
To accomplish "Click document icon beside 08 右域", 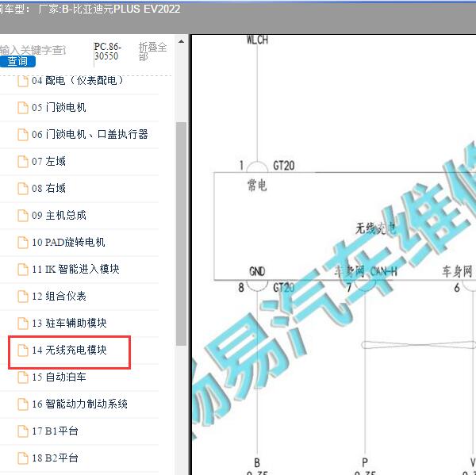I will click(23, 189).
